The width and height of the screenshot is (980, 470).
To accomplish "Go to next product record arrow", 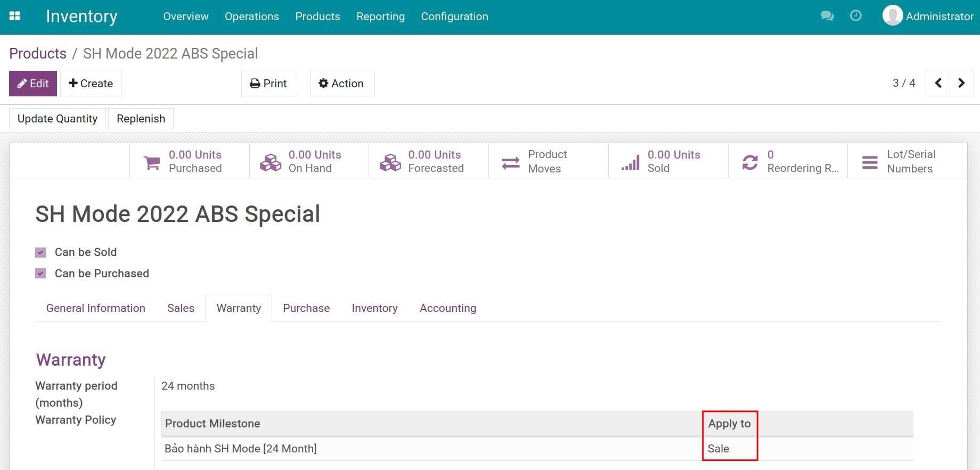I will point(961,83).
